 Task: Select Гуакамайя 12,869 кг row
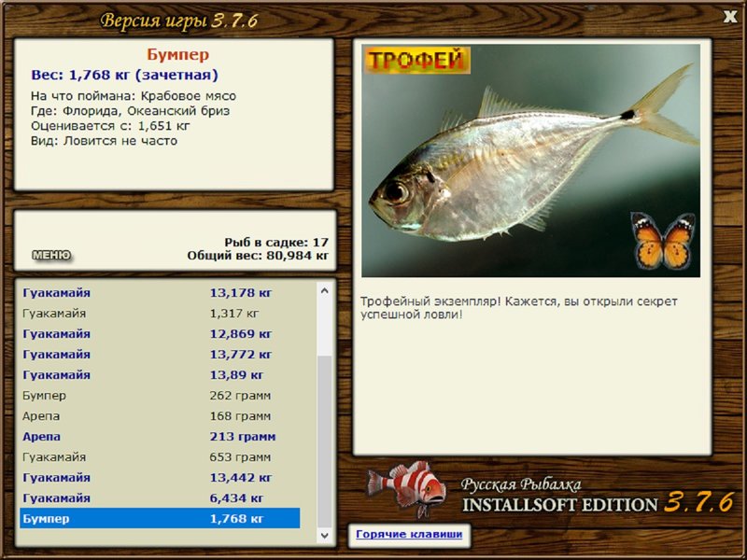[x=160, y=334]
